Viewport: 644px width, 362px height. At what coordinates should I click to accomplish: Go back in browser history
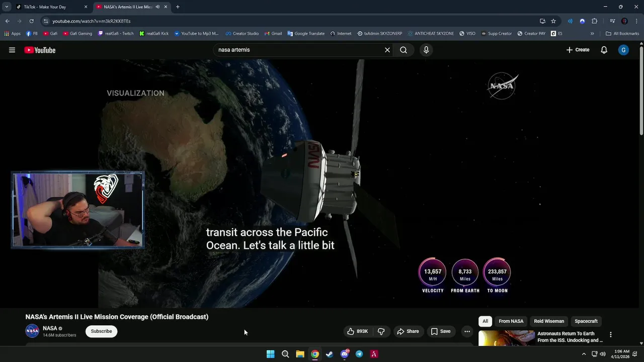[x=7, y=21]
